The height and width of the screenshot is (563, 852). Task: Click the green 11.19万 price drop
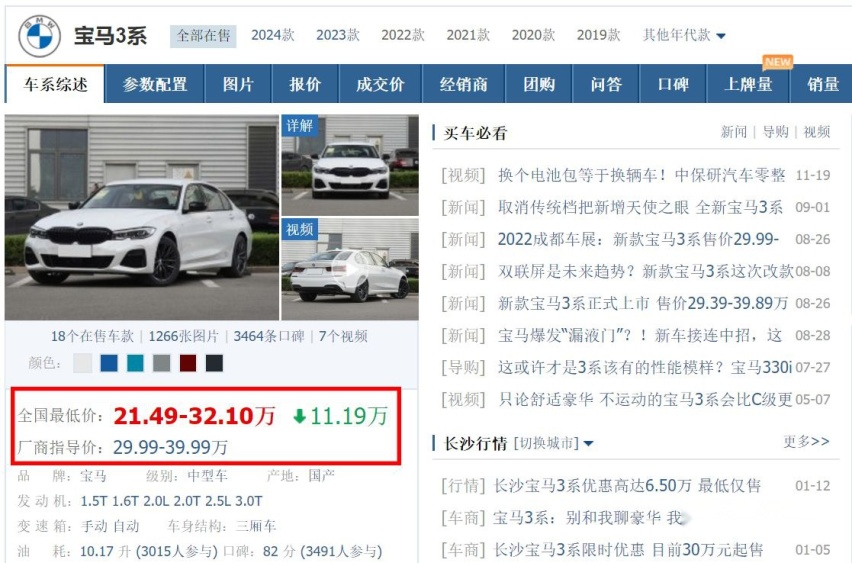pos(341,416)
